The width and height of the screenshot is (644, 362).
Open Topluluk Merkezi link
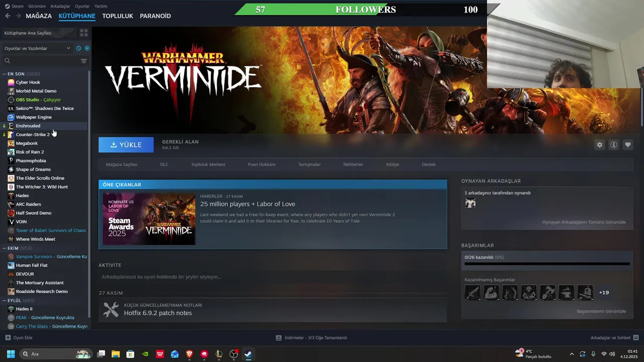pyautogui.click(x=208, y=164)
